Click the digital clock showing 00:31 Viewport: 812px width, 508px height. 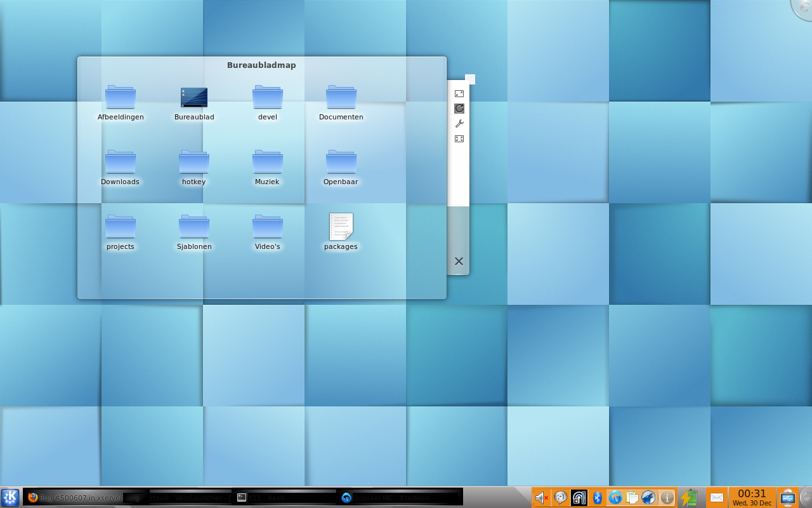[752, 497]
